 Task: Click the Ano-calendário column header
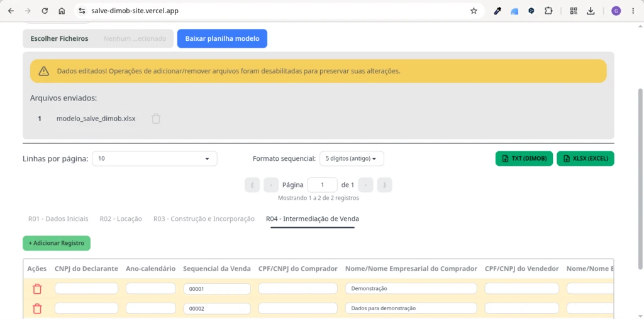(x=151, y=269)
